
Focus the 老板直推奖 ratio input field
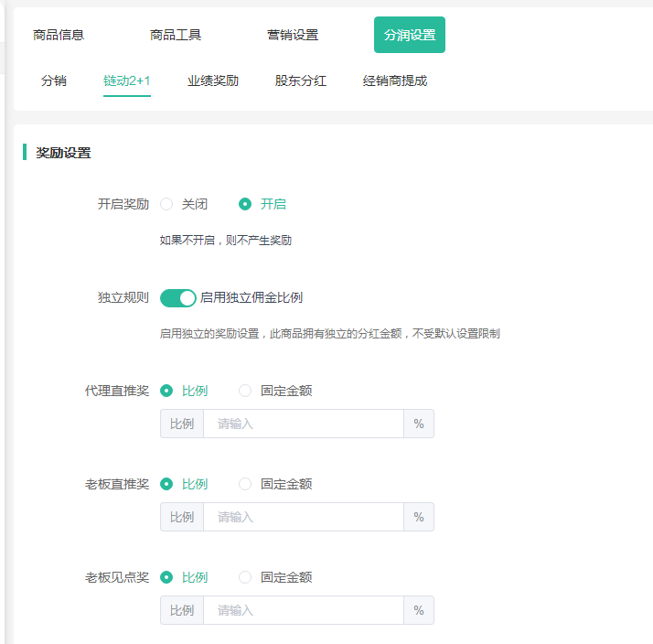click(304, 517)
